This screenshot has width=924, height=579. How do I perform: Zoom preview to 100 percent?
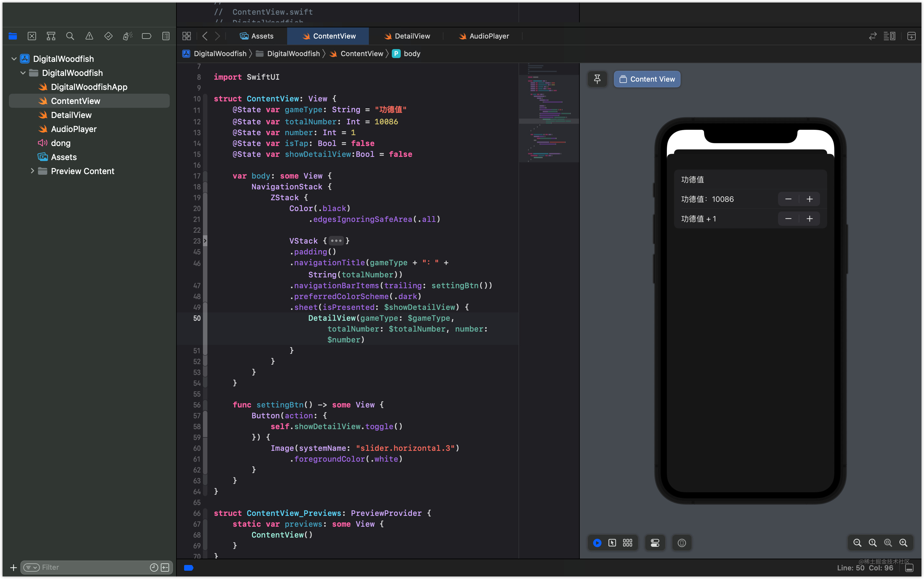coord(873,543)
